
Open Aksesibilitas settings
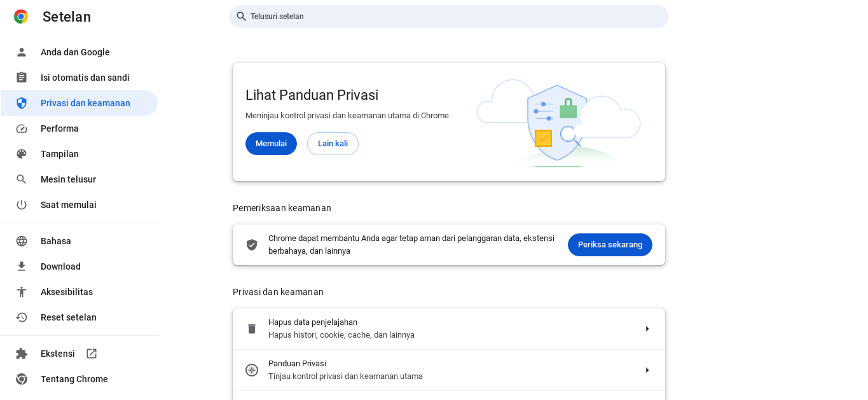tap(79, 292)
